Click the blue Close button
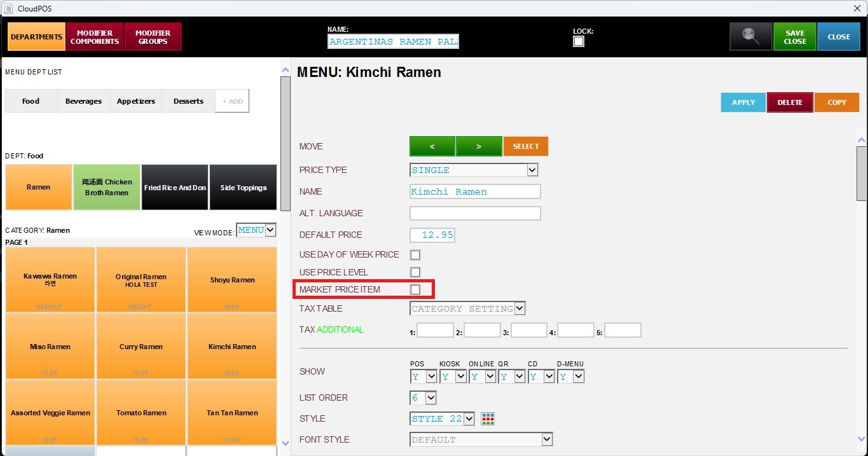This screenshot has width=868, height=456. point(839,37)
